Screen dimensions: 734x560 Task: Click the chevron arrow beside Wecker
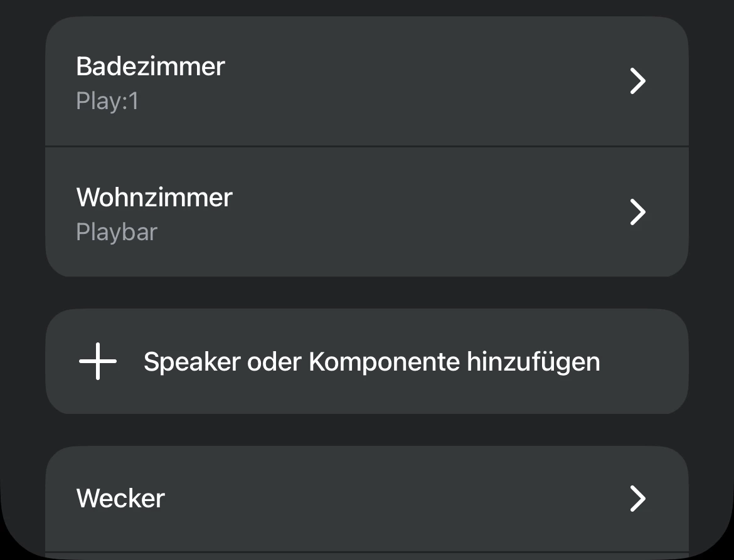coord(637,499)
